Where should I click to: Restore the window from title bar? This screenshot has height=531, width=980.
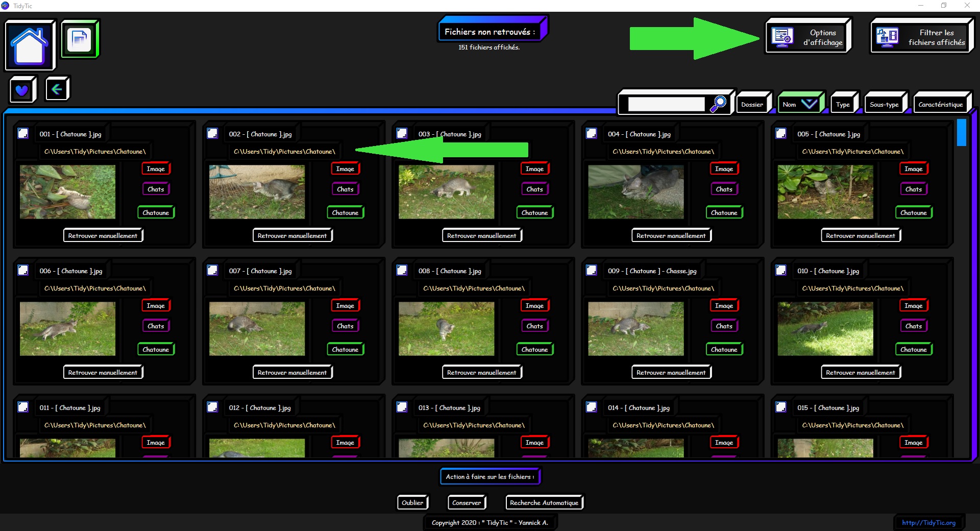click(x=944, y=6)
